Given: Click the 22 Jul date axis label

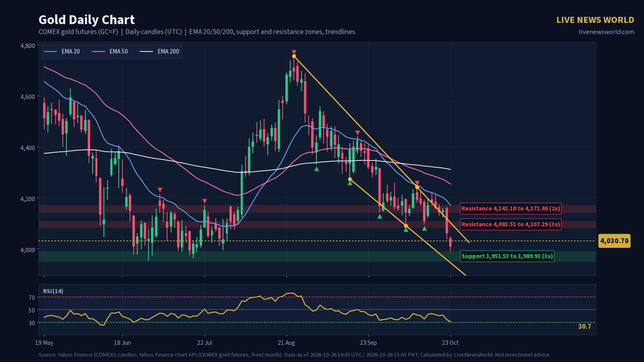Looking at the screenshot, I should tap(204, 343).
